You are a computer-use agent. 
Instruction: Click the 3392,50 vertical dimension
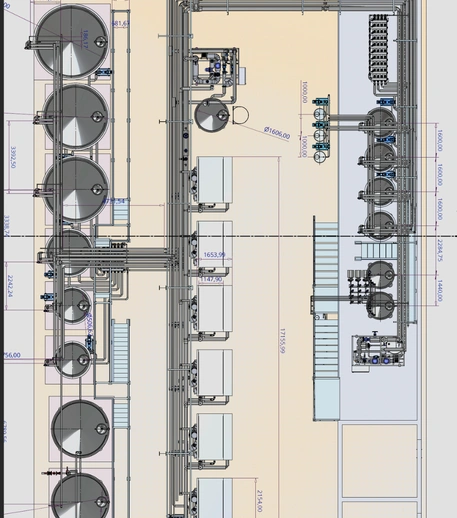click(x=13, y=157)
